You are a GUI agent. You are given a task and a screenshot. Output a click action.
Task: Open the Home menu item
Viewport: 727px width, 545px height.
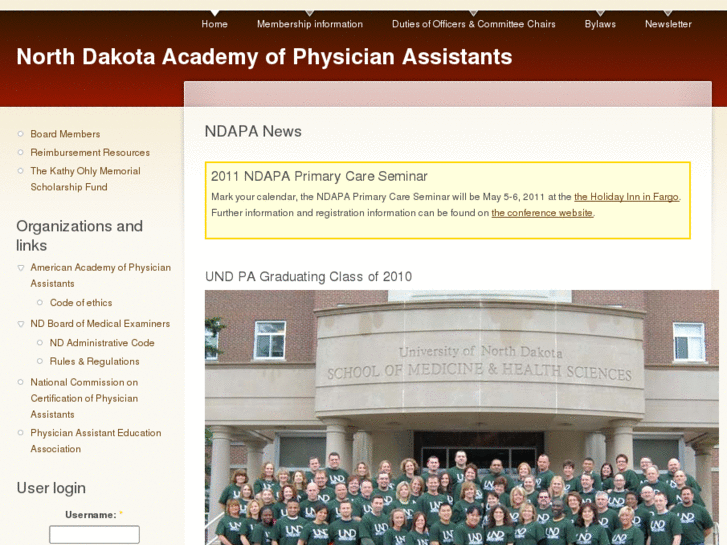(214, 24)
